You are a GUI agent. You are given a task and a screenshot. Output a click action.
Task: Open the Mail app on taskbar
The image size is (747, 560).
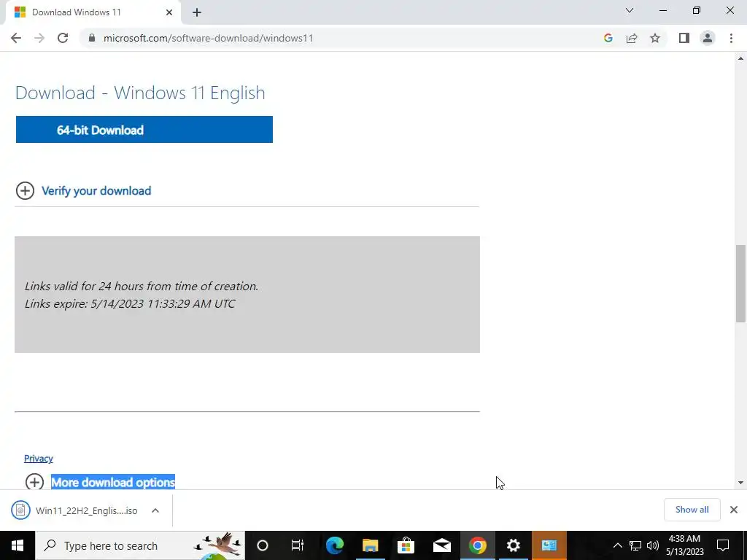(x=441, y=545)
